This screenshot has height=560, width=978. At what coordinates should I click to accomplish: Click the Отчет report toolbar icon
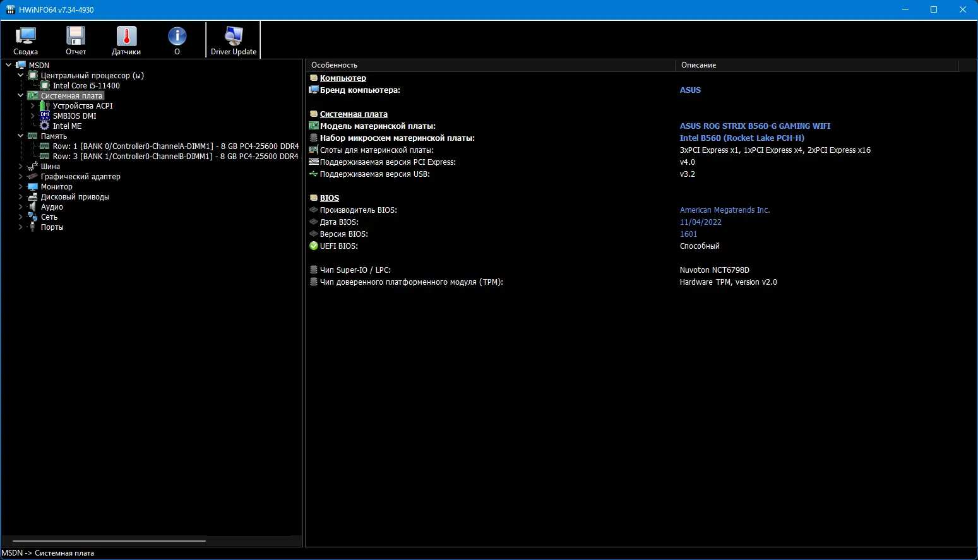[x=76, y=36]
